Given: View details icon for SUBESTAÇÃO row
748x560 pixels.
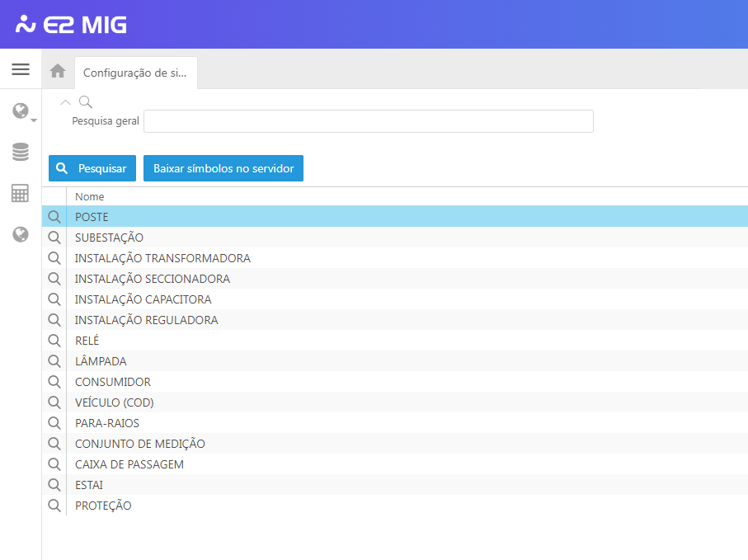Looking at the screenshot, I should (54, 238).
